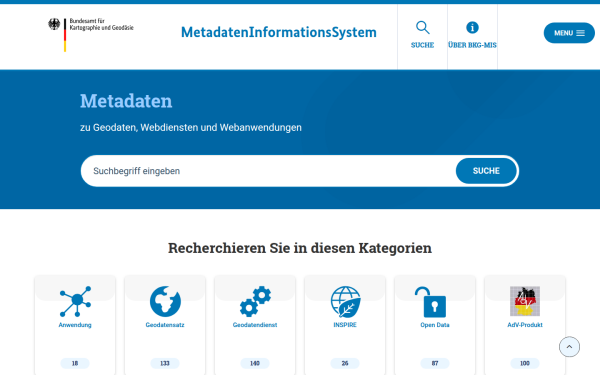Screen dimensions: 600x375
Task: Open the Geodatendienst category label
Action: pos(255,325)
